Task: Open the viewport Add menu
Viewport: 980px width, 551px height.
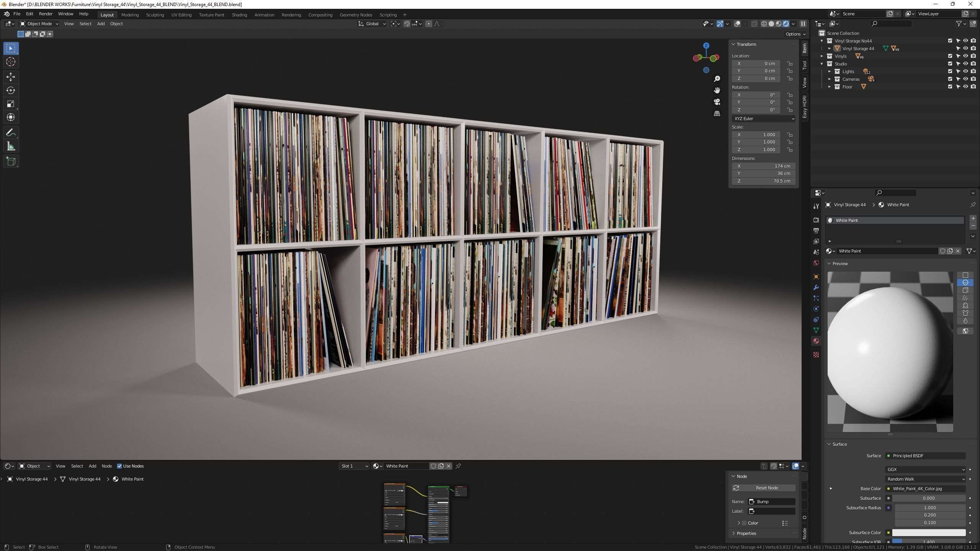Action: 101,24
